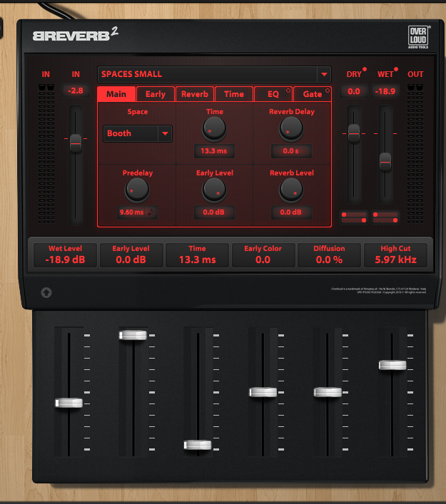Toggle the predelay tempo sync note icon
The image size is (446, 504).
coord(151,212)
